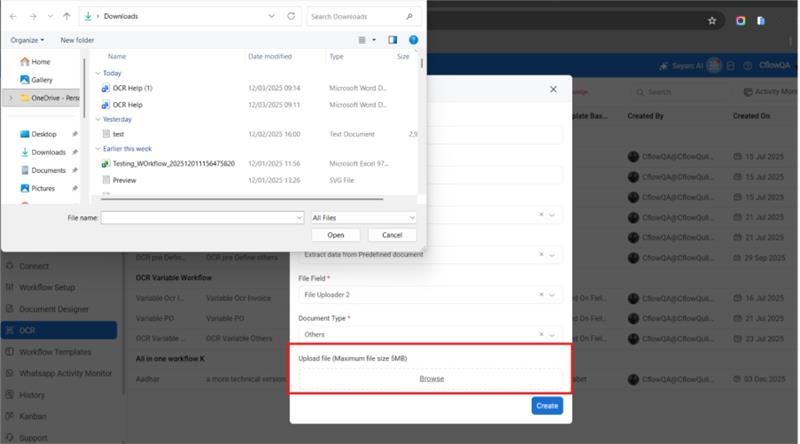Expand the Document Type Others dropdown

point(552,335)
